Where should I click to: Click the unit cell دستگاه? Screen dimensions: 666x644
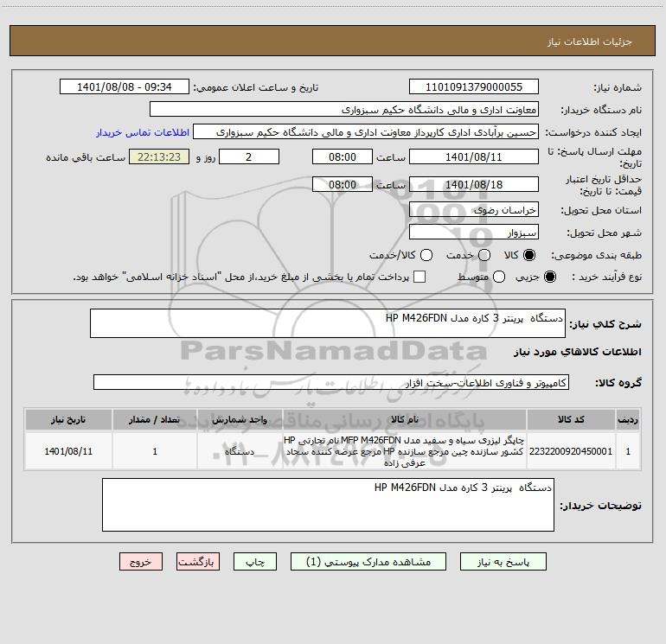point(240,451)
